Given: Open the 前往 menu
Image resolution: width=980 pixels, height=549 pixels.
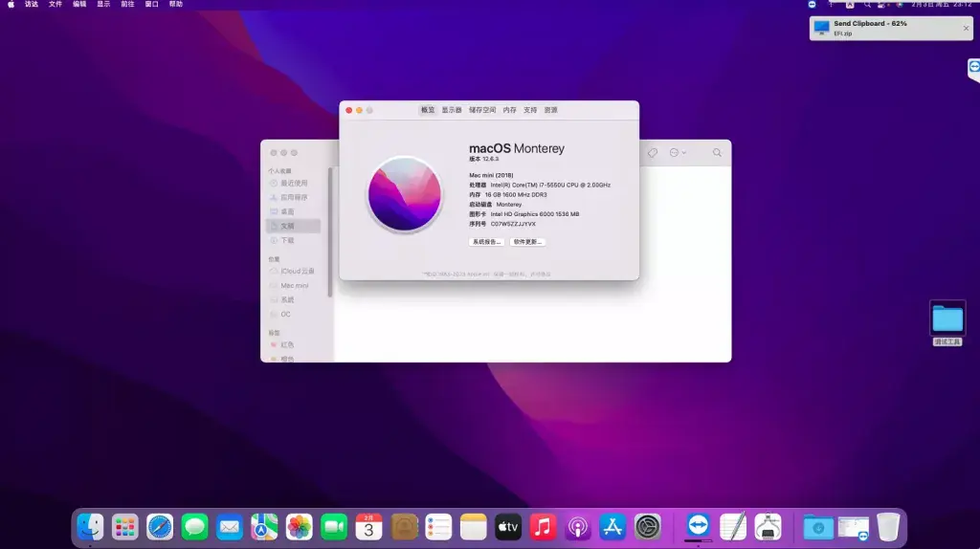Looking at the screenshot, I should 127,5.
